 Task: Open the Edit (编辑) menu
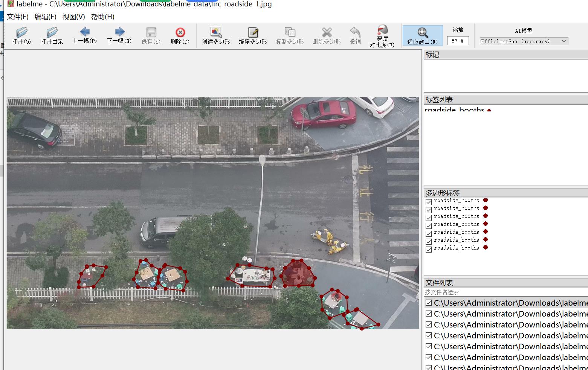[x=45, y=17]
